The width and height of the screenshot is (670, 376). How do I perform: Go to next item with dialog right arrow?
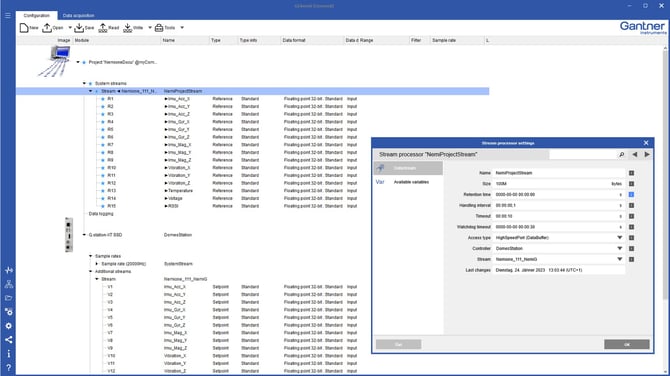pos(647,155)
